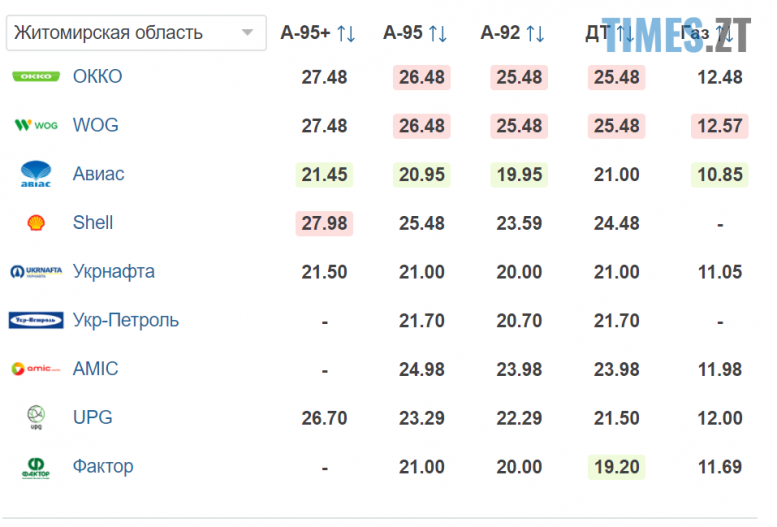This screenshot has width=777, height=527.
Task: Click the Фактор green logo icon
Action: click(36, 467)
